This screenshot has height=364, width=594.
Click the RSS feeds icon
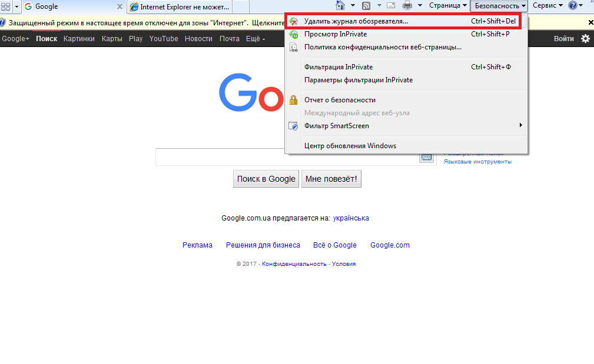click(366, 6)
